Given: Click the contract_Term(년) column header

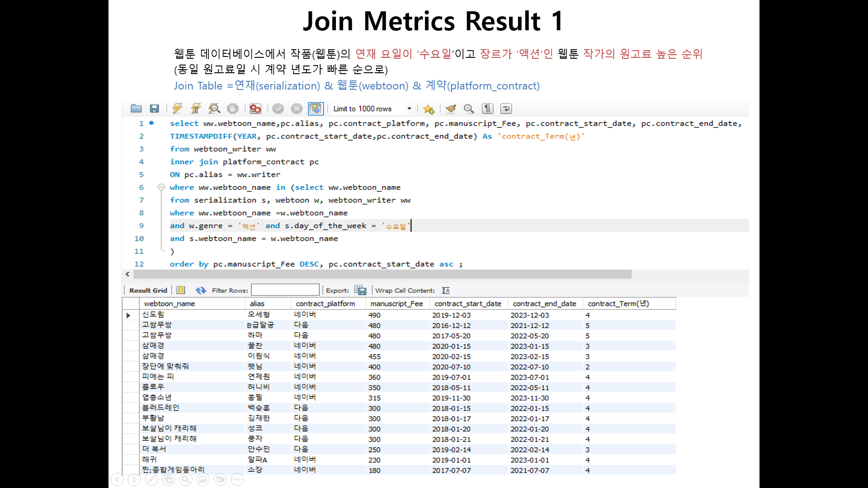Looking at the screenshot, I should 629,304.
